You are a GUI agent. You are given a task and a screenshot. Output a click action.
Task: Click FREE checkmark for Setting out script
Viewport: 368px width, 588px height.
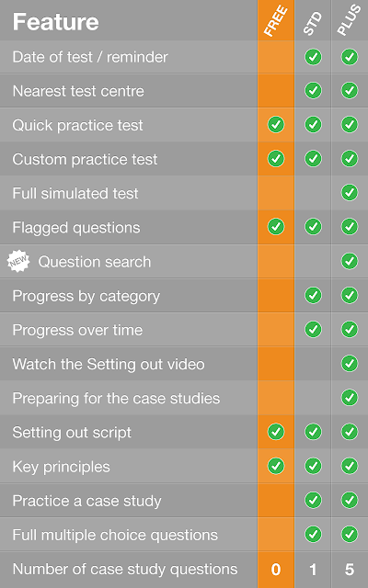coord(276,432)
